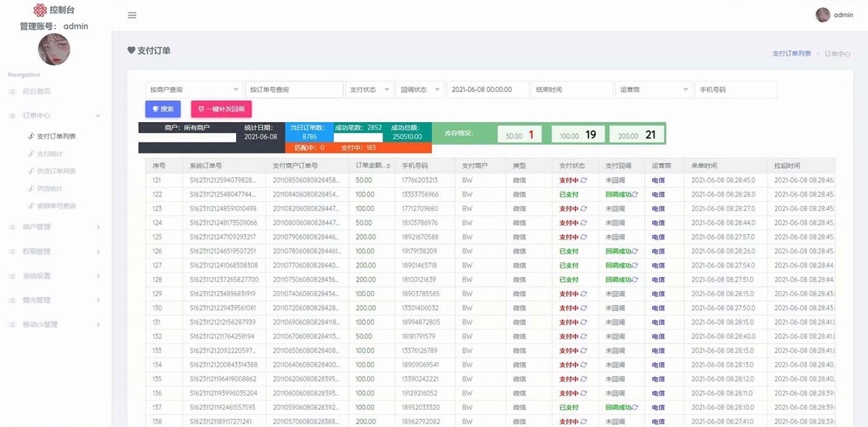Viewport: 868px width, 427px height.
Task: Open the 按商户查询 dropdown
Action: click(193, 89)
